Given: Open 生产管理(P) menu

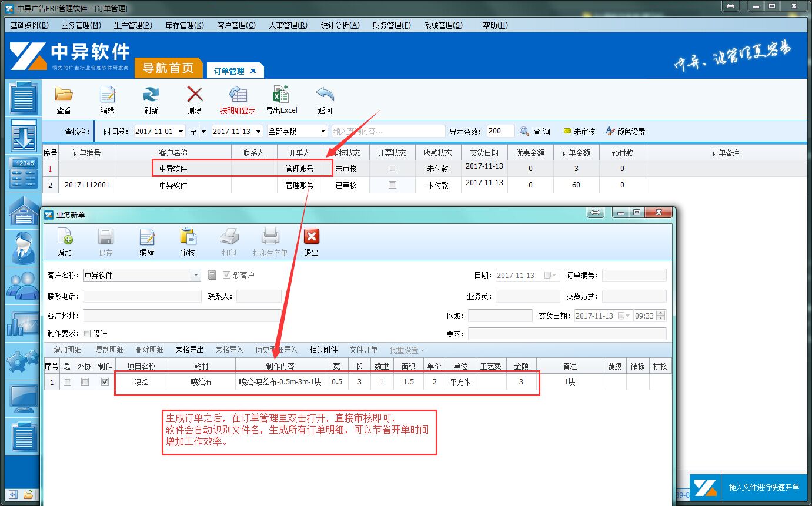Looking at the screenshot, I should (133, 25).
